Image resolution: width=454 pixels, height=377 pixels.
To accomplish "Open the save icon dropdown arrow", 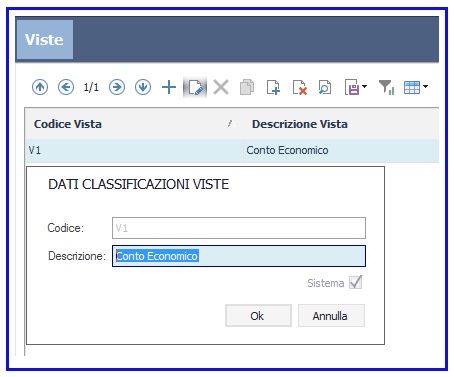I will pos(364,86).
